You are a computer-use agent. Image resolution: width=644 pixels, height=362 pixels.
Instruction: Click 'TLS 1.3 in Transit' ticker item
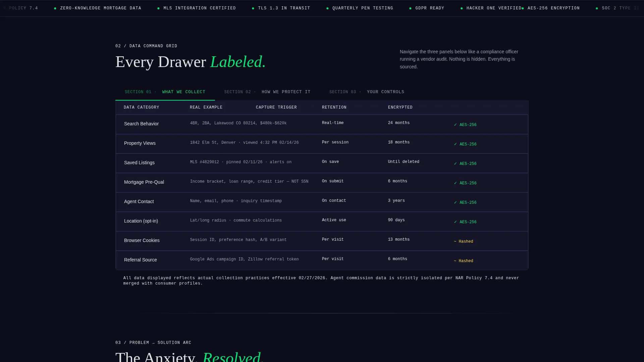coord(281,8)
